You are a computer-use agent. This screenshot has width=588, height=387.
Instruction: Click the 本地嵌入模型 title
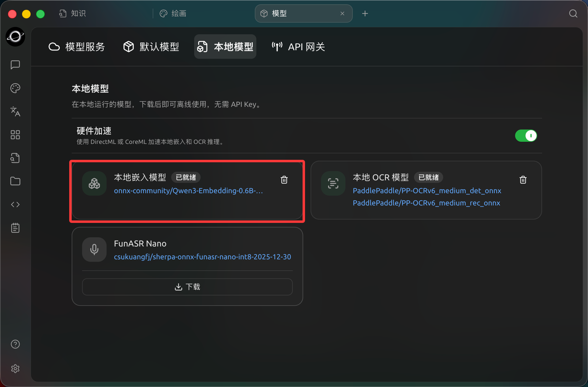point(140,177)
